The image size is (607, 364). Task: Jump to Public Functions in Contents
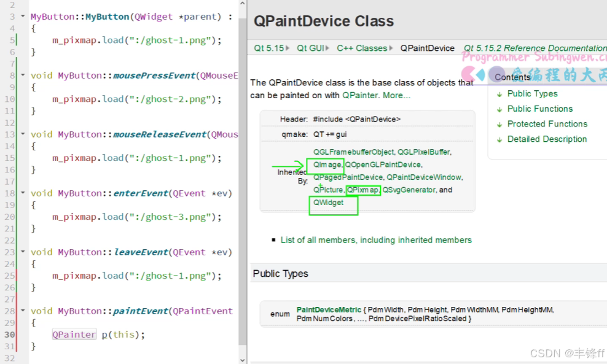tap(539, 109)
